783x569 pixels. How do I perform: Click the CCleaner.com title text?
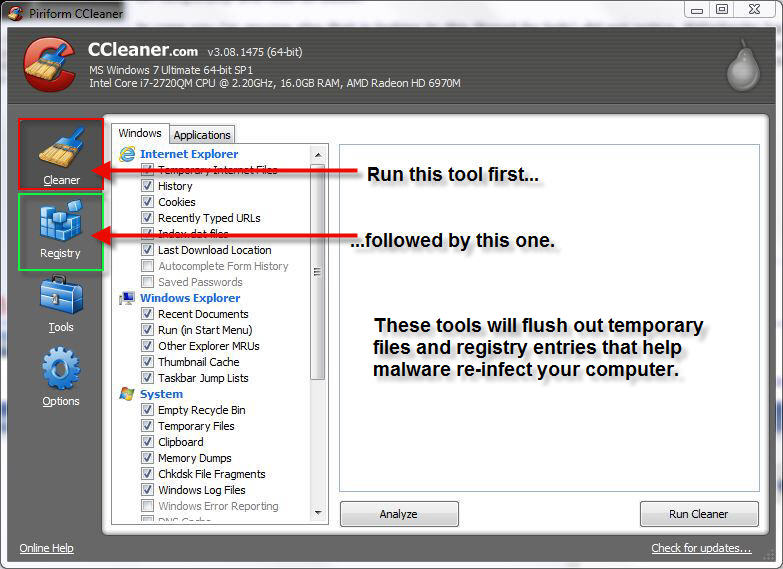pos(143,49)
